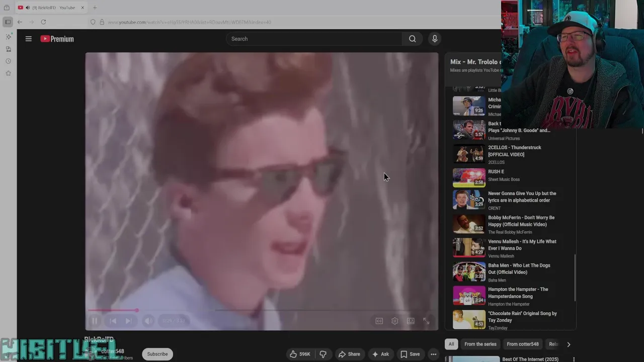Open the Mix - Mr. Trololo playlist title

pyautogui.click(x=475, y=62)
